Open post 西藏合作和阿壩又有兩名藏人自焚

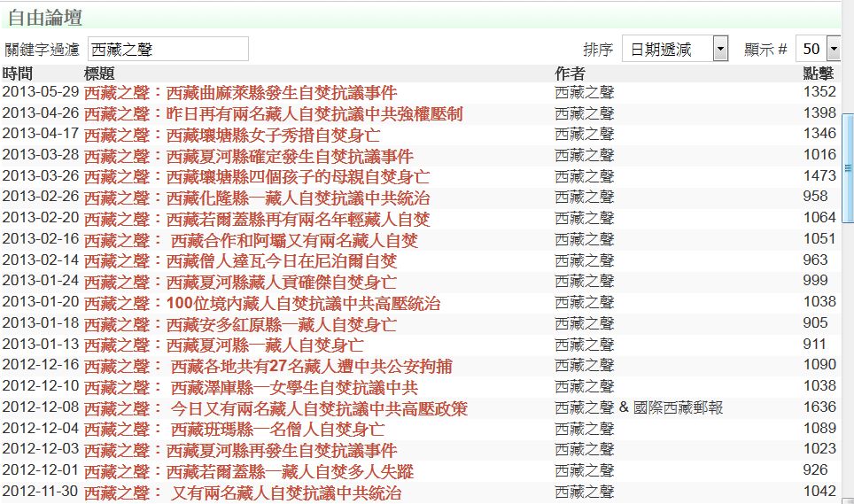pos(251,240)
